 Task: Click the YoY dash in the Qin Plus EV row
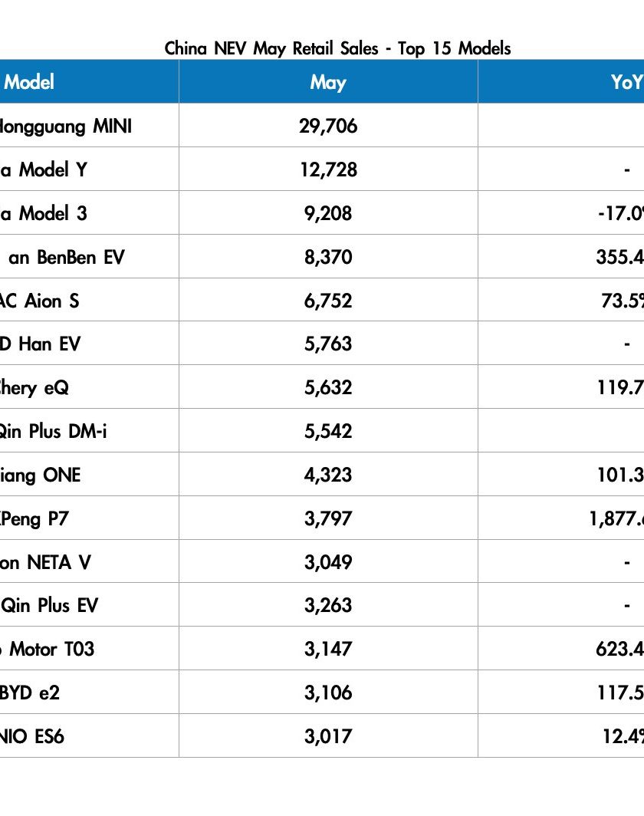(x=627, y=606)
